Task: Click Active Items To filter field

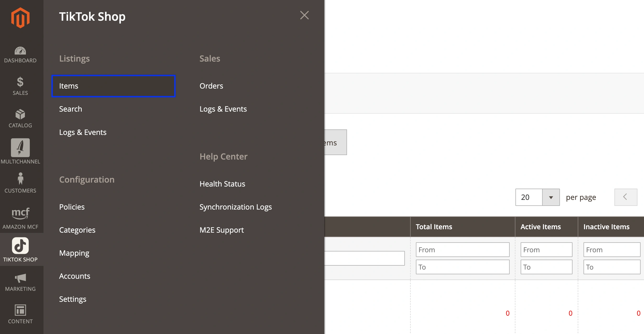Action: click(546, 267)
